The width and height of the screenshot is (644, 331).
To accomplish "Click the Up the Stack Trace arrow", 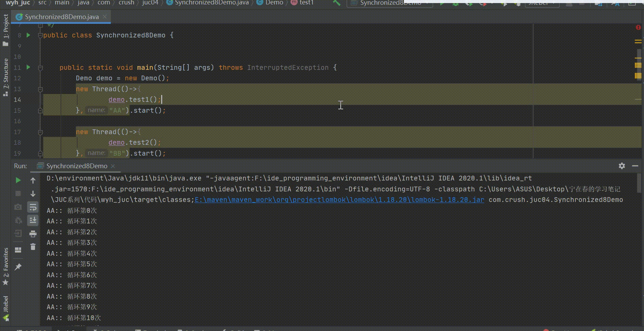I will coord(33,180).
